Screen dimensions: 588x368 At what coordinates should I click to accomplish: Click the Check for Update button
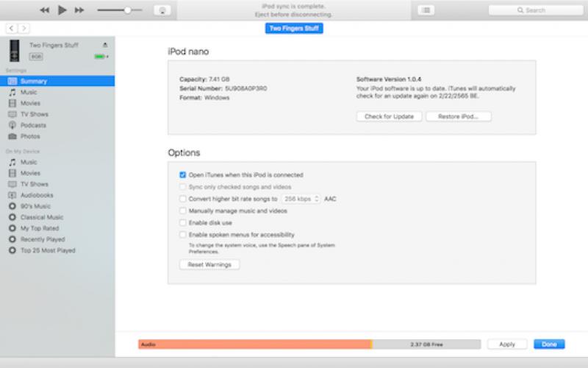[389, 116]
